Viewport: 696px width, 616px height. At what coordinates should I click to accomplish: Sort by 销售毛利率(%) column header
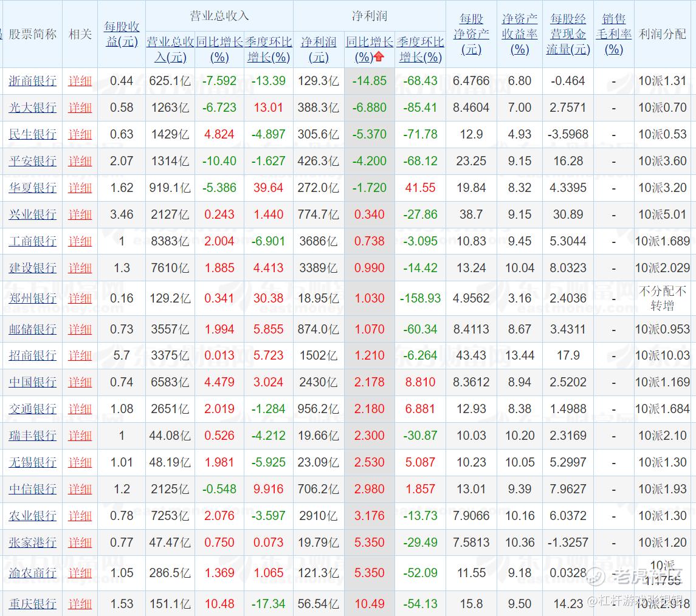point(614,34)
